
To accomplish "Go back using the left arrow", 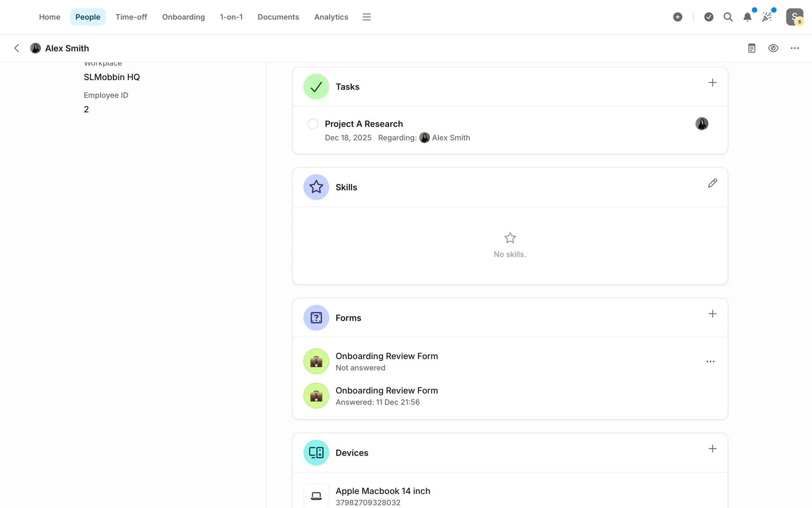I will tap(17, 48).
